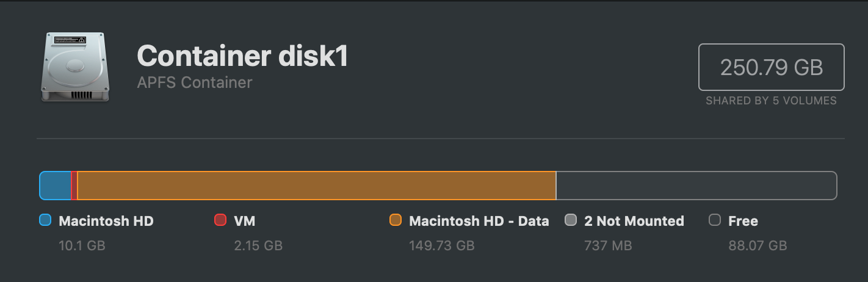868x282 pixels.
Task: Click the SHARED BY 5 VOLUMES label
Action: 771,101
